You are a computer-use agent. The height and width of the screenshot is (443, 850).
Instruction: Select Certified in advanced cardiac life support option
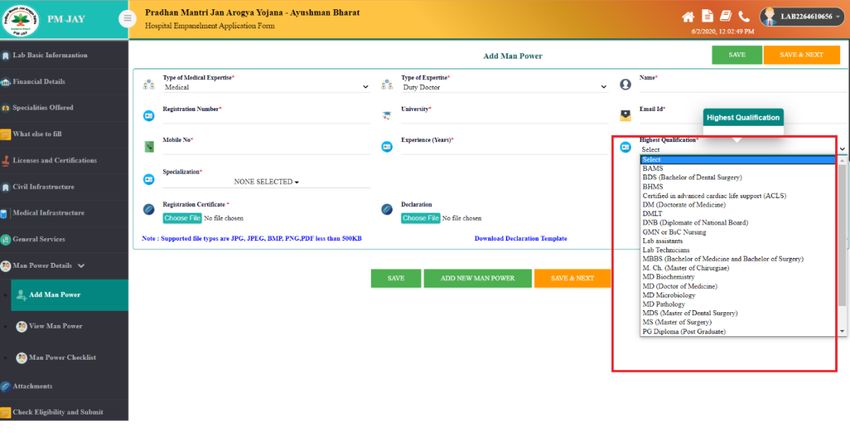739,196
